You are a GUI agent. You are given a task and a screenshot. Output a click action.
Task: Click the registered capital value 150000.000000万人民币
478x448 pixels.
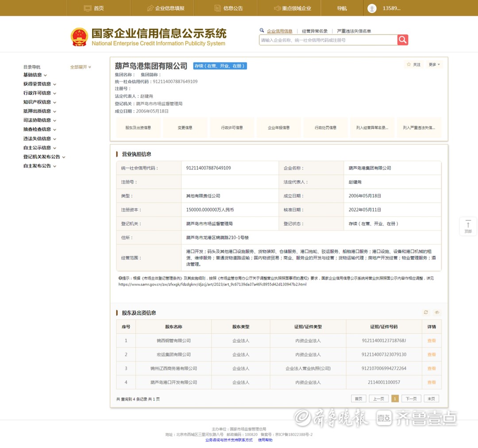click(210, 210)
